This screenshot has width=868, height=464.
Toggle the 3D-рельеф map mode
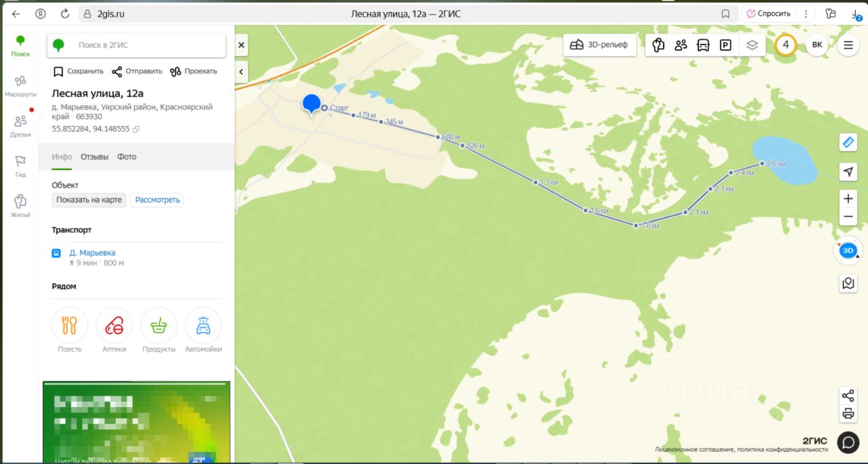(x=599, y=45)
